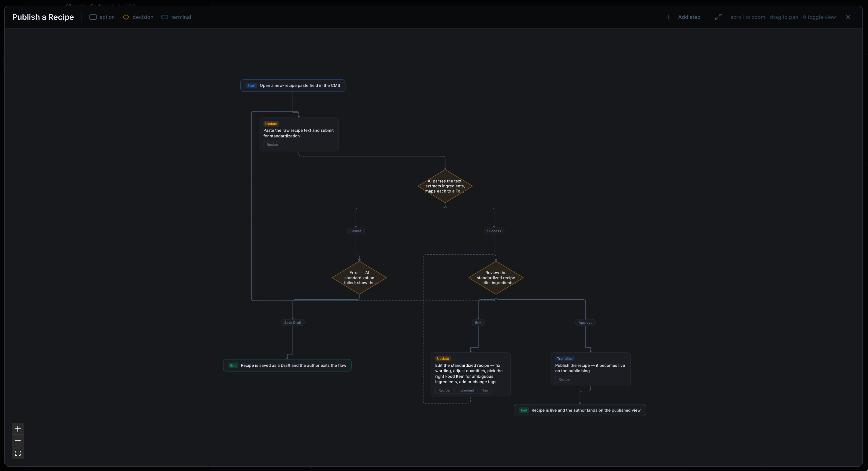
Task: Click the Tag chip in the Edit node
Action: click(485, 390)
